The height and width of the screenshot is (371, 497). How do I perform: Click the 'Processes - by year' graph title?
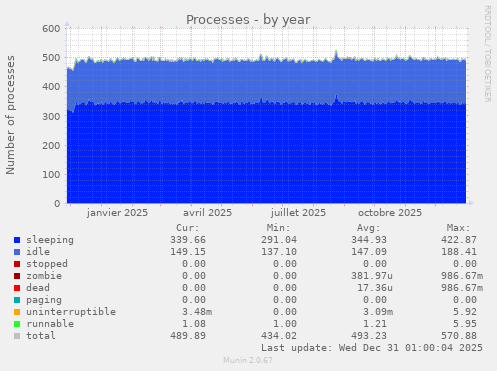tap(248, 20)
